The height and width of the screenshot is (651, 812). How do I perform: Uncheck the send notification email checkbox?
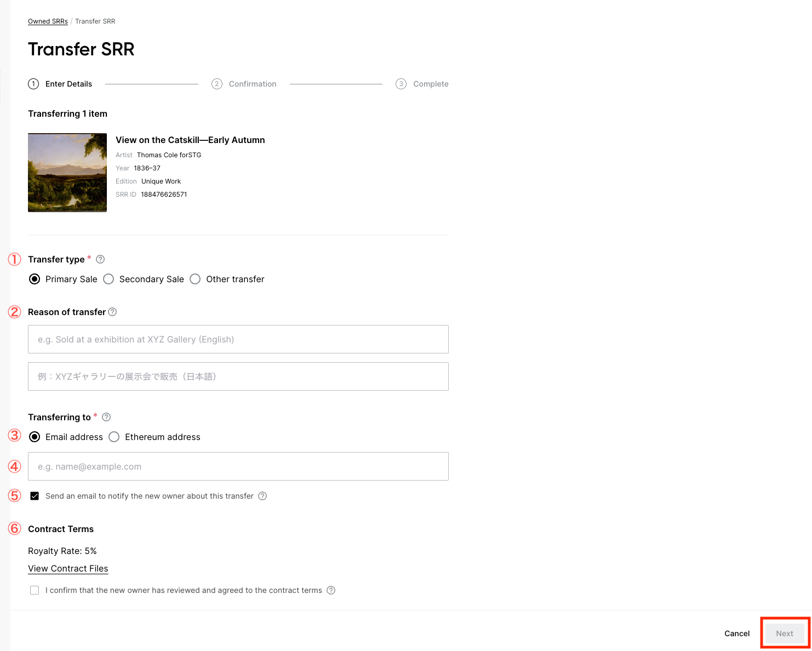pos(35,496)
